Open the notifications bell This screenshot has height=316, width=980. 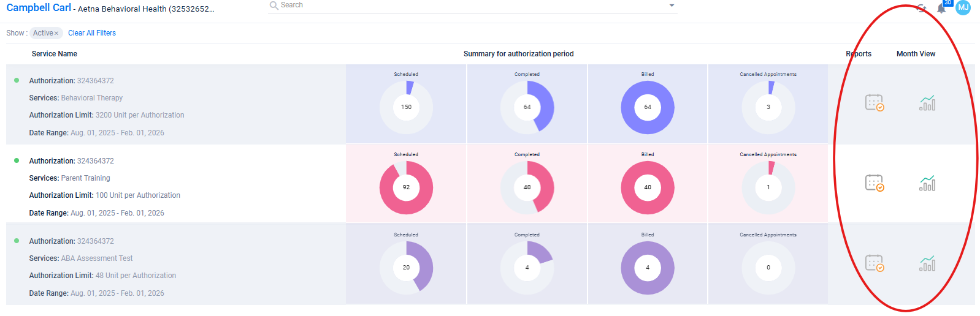(941, 8)
